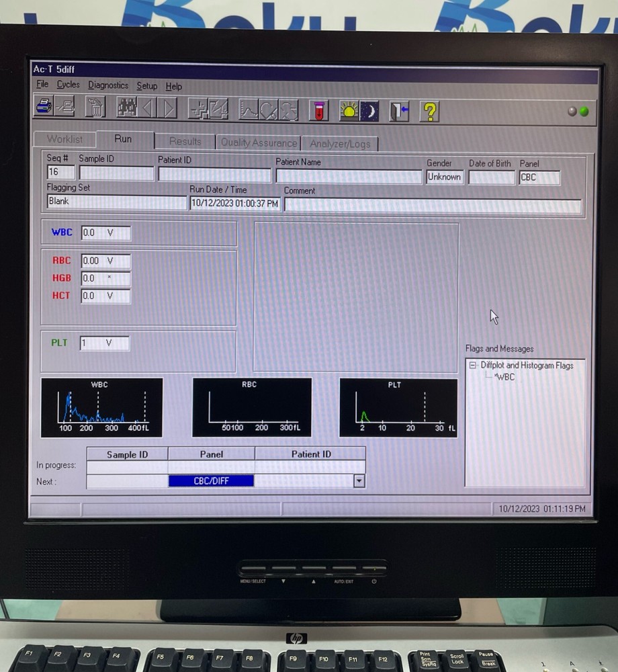Delete the record using the trash icon

(x=95, y=108)
